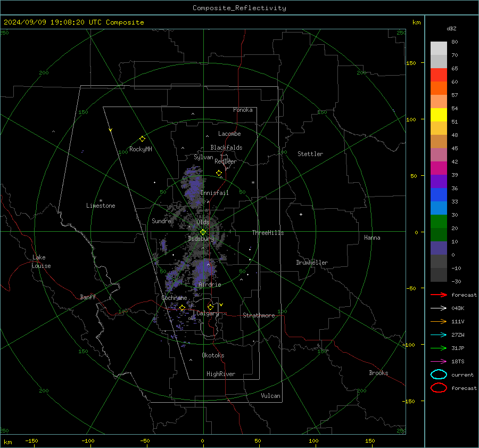
Task: Click the HighRiver label
Action: click(221, 374)
